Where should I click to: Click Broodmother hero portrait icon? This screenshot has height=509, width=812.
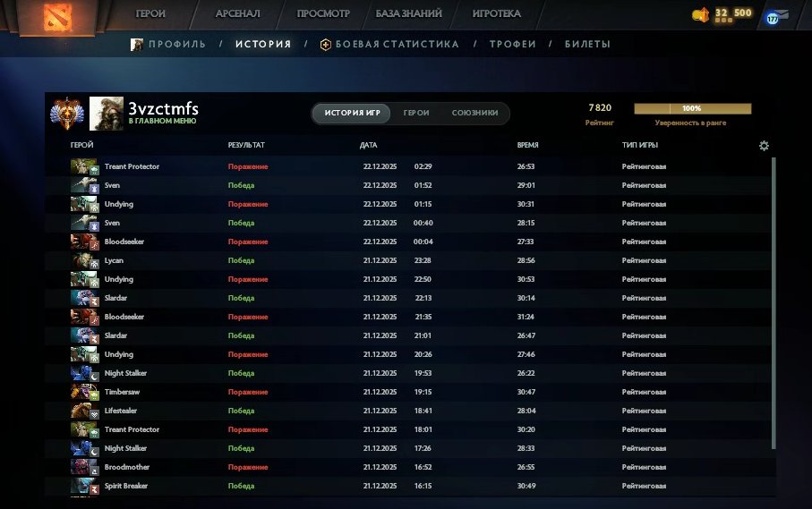[84, 467]
